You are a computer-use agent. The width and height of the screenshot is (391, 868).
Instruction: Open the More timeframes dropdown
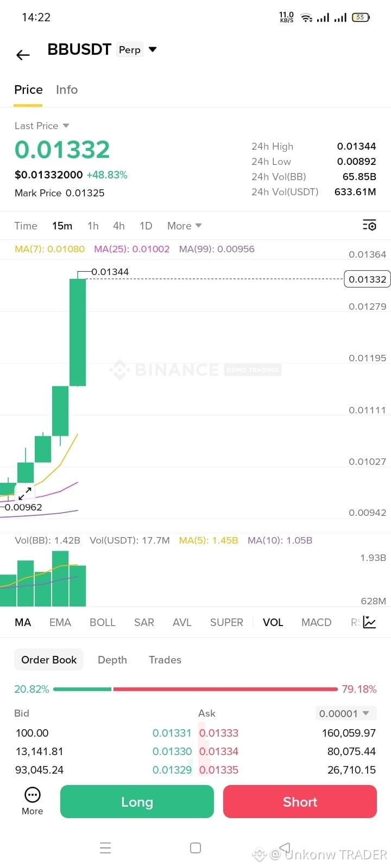tap(185, 226)
